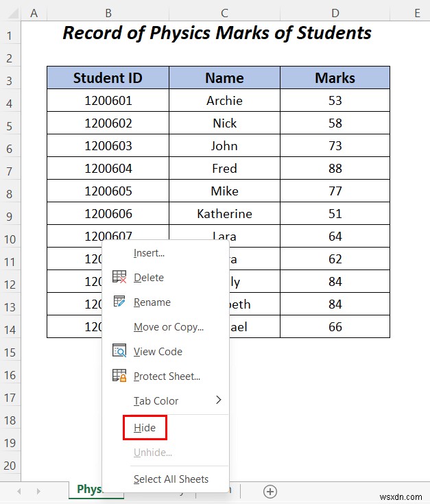Viewport: 430px width, 504px height.
Task: Click the View Code magnifier icon
Action: [x=119, y=350]
